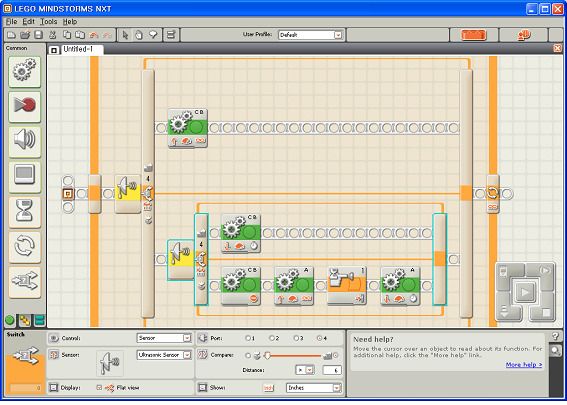The width and height of the screenshot is (567, 405).
Task: Click the Undo toolbar icon
Action: [94, 35]
